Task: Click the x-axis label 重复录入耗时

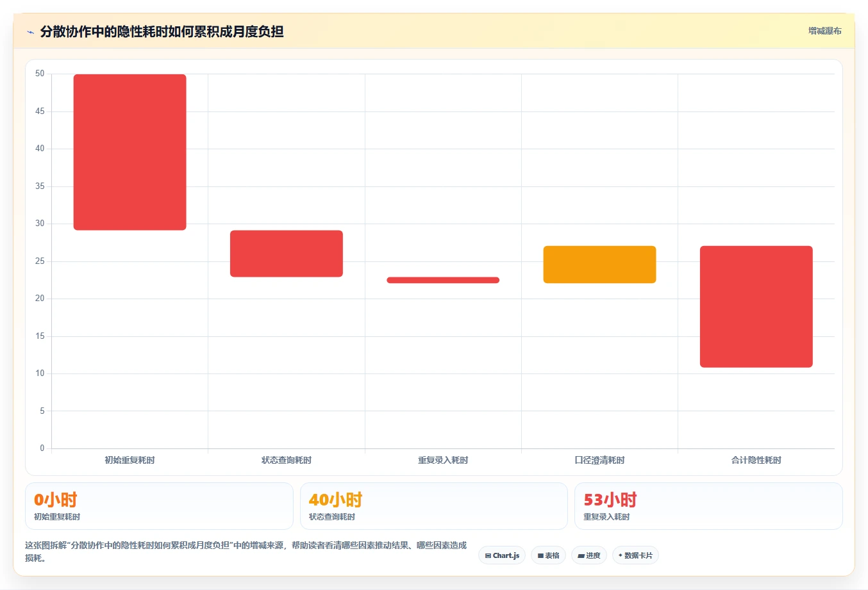Action: [443, 460]
